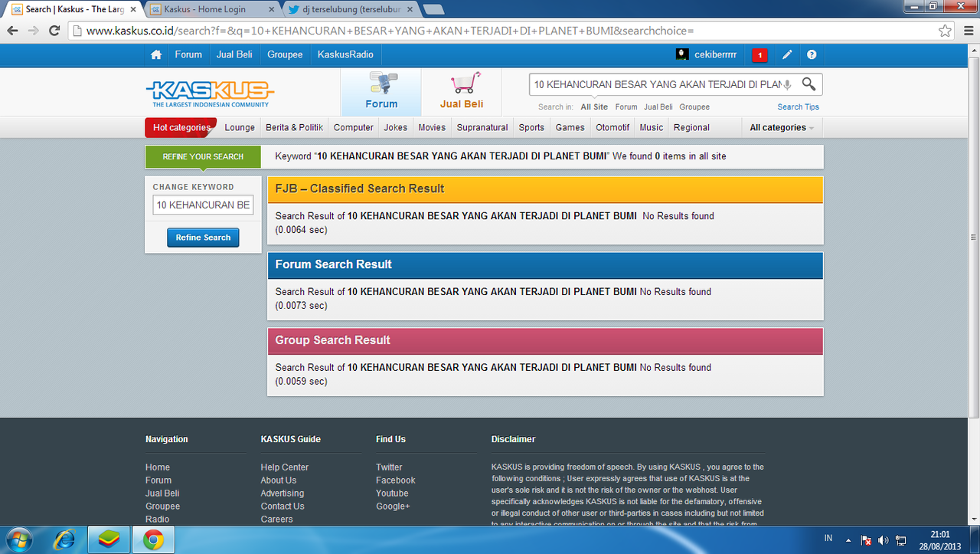980x554 pixels.
Task: Set search scope to Forum
Action: (x=626, y=107)
